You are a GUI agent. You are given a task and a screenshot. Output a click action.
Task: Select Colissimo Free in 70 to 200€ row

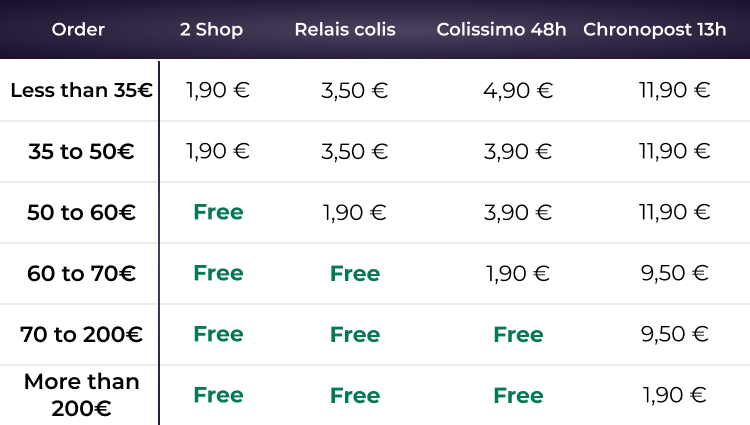(x=518, y=334)
